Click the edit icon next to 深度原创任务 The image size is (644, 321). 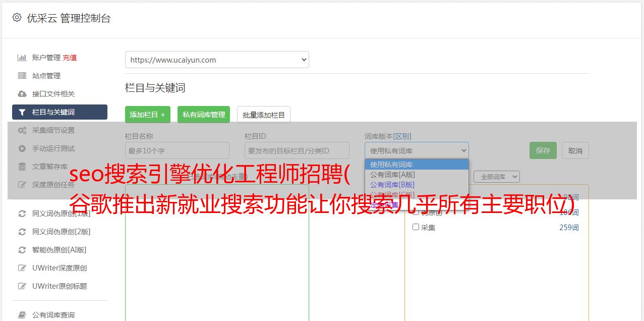[x=22, y=185]
